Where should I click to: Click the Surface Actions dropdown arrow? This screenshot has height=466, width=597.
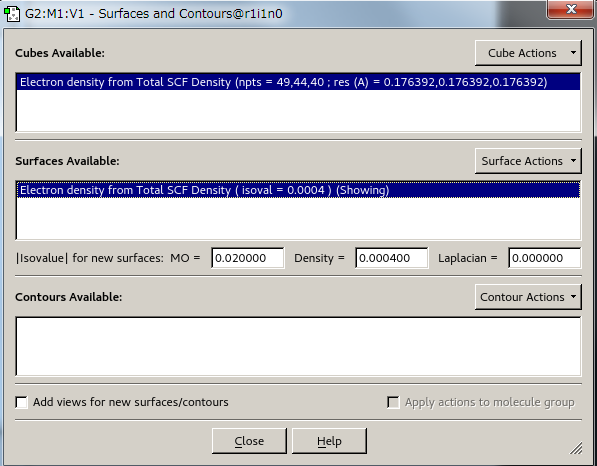click(573, 161)
